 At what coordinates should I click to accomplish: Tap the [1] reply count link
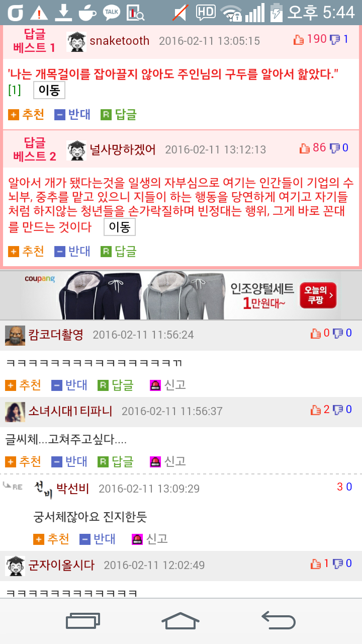click(15, 91)
